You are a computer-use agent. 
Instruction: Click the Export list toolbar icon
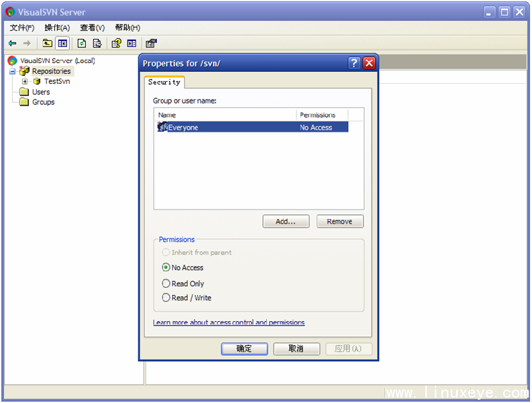click(97, 43)
